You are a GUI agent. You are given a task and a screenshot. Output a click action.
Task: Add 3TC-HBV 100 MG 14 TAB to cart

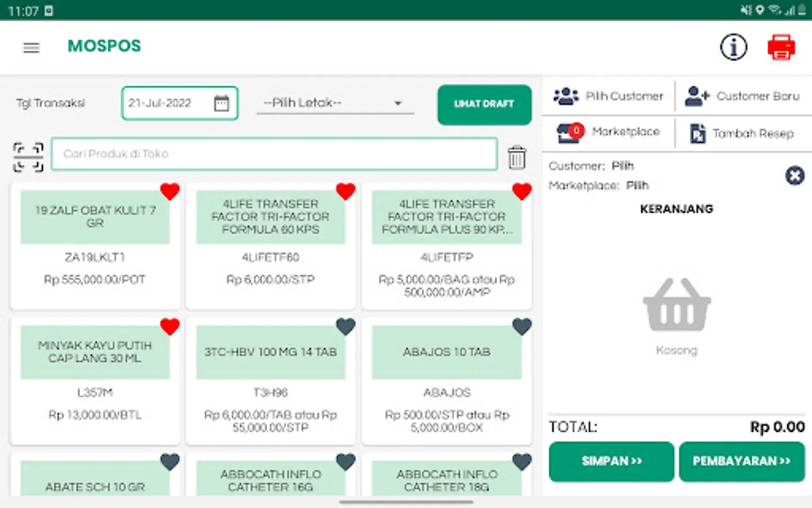click(x=271, y=381)
